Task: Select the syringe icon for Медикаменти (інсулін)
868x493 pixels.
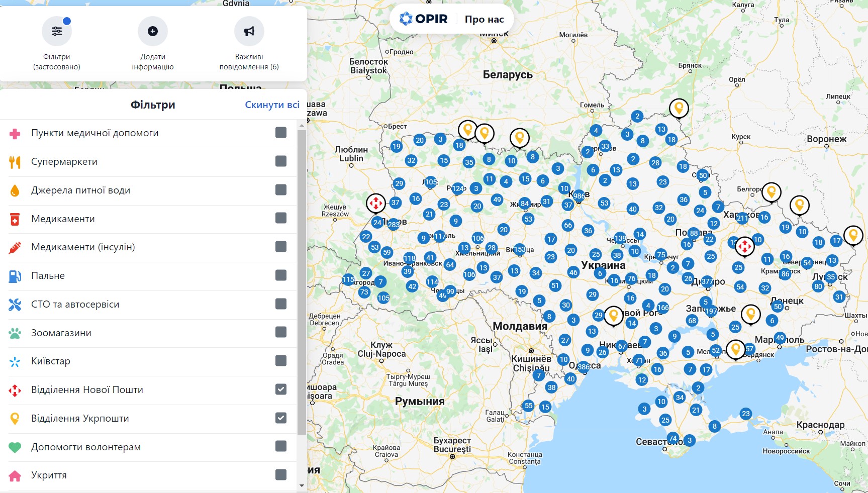Action: [x=16, y=247]
